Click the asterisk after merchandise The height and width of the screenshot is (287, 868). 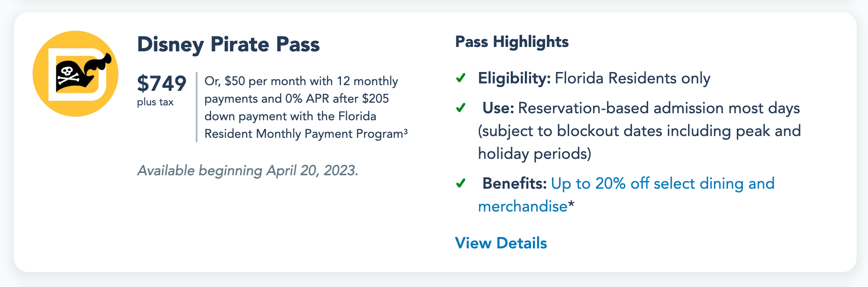pos(571,204)
